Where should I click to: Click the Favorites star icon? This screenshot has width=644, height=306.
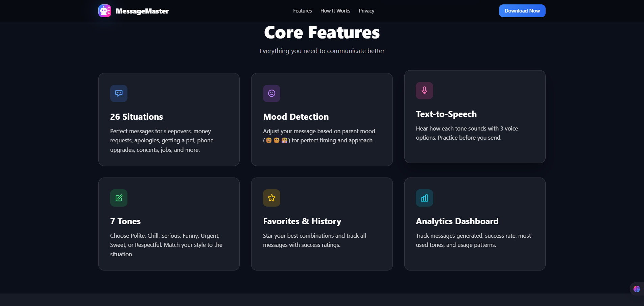(271, 198)
